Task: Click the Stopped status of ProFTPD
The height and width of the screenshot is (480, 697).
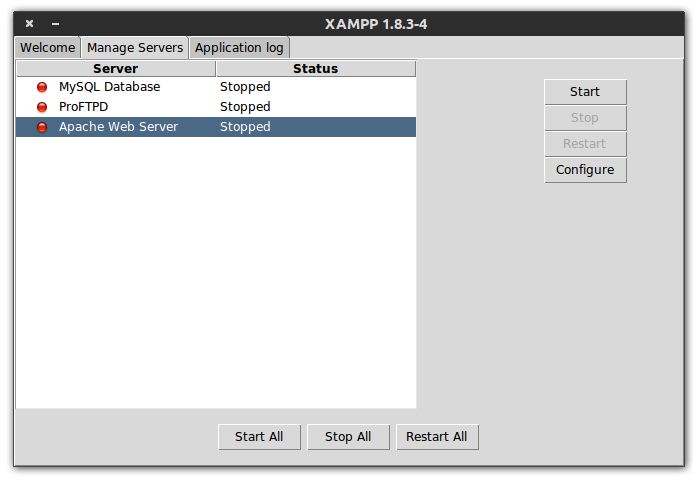Action: coord(245,107)
